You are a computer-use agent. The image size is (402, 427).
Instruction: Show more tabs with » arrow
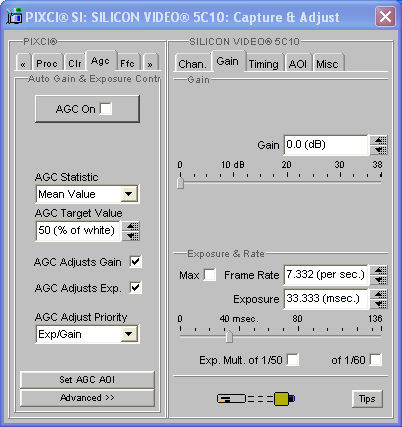click(x=150, y=63)
